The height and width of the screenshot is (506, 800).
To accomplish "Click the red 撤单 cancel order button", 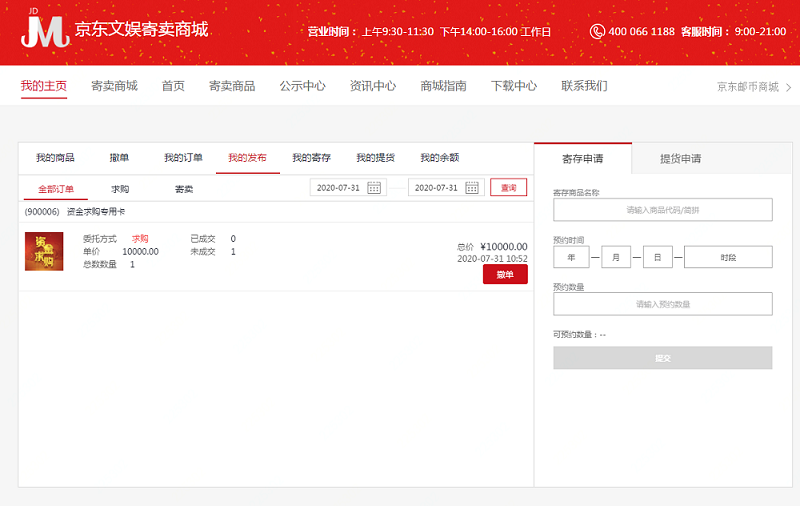I will (x=504, y=275).
